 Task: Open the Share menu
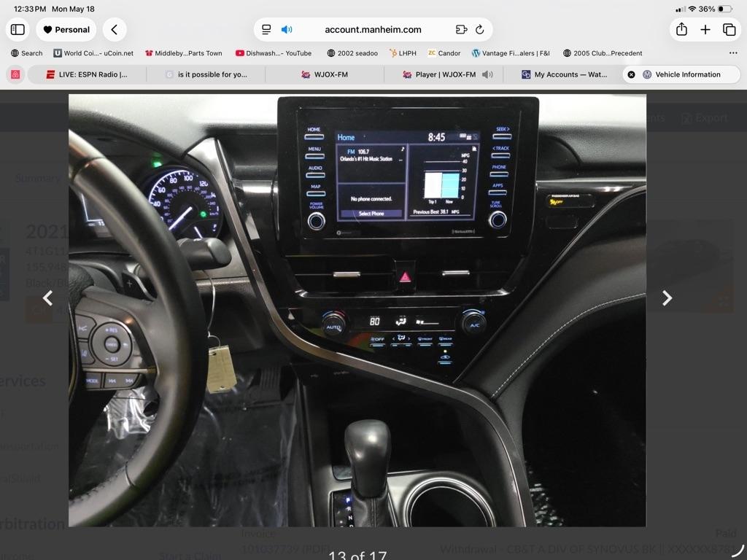pos(681,29)
